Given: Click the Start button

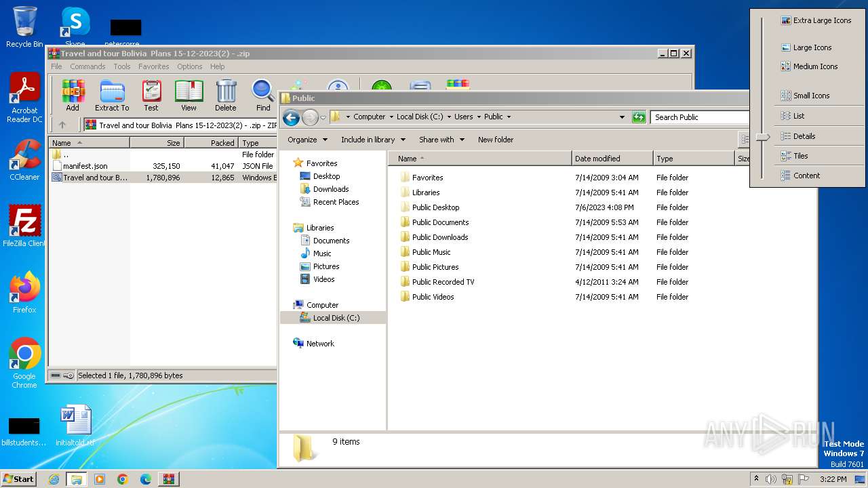Looking at the screenshot, I should click(x=18, y=479).
